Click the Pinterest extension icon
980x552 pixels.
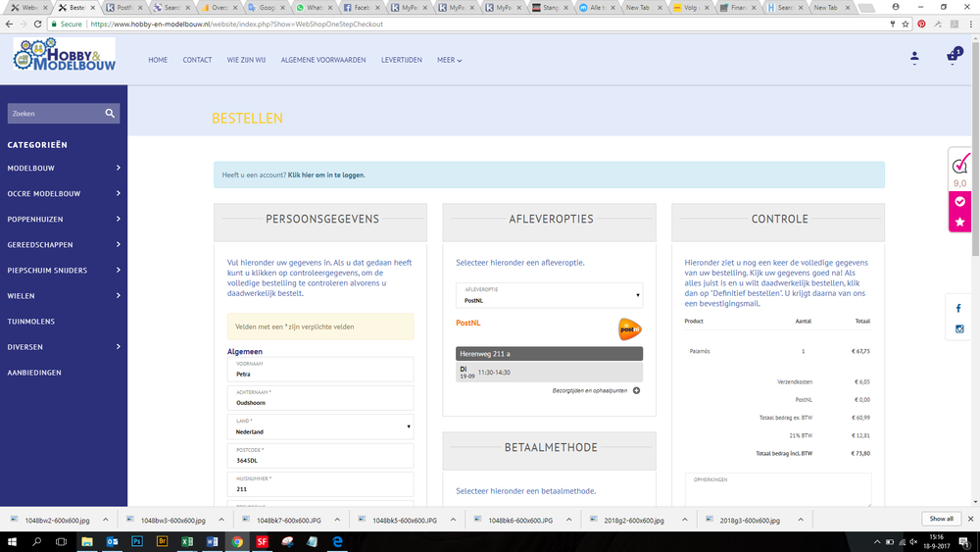coord(921,24)
